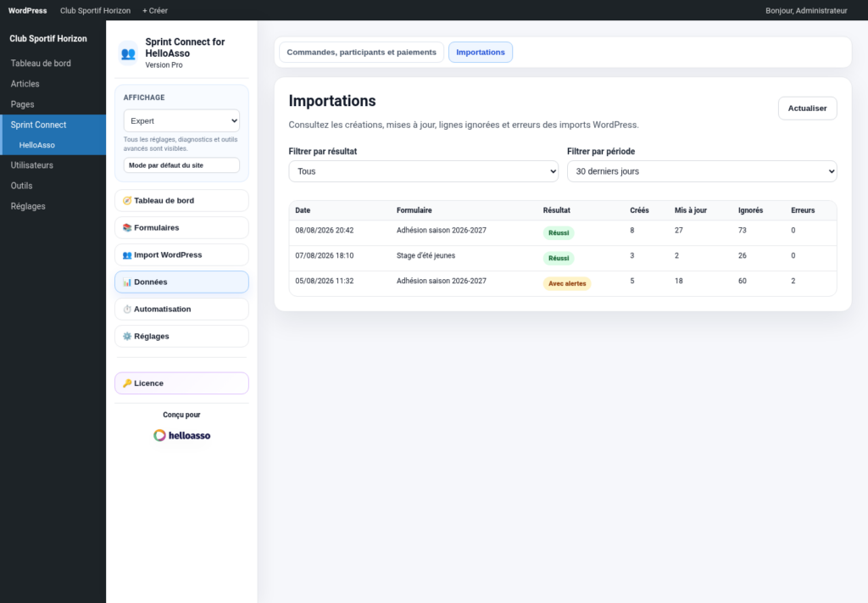
Task: Click the key icon beside Licence
Action: [127, 383]
